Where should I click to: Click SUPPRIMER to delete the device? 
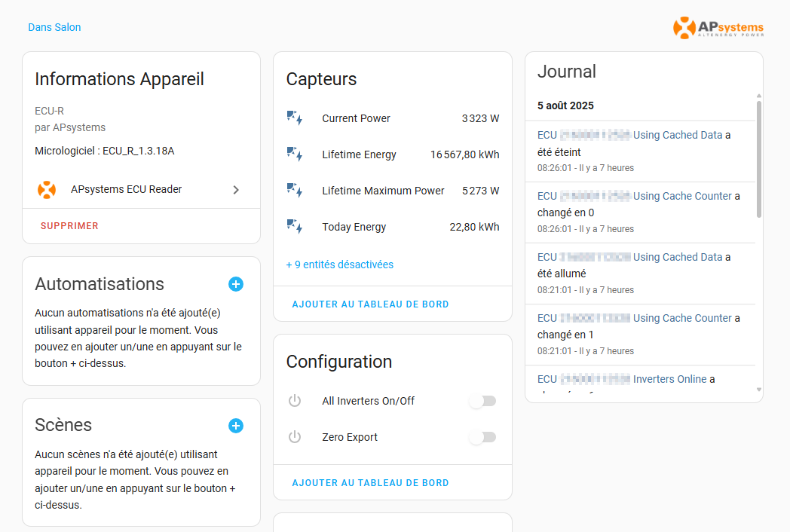[x=69, y=226]
